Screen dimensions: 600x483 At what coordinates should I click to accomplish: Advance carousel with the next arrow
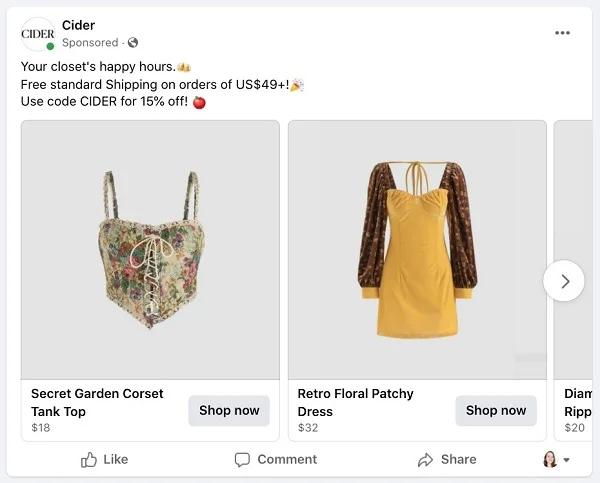click(x=564, y=281)
